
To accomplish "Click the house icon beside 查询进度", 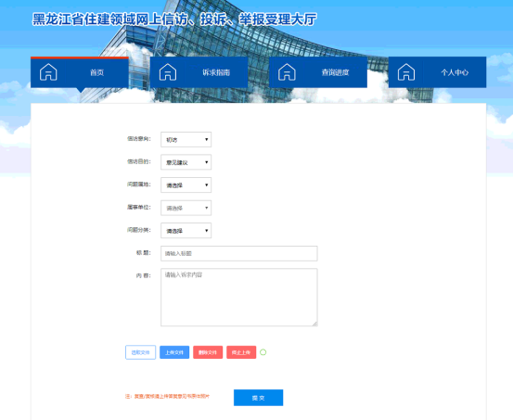I will click(x=287, y=72).
